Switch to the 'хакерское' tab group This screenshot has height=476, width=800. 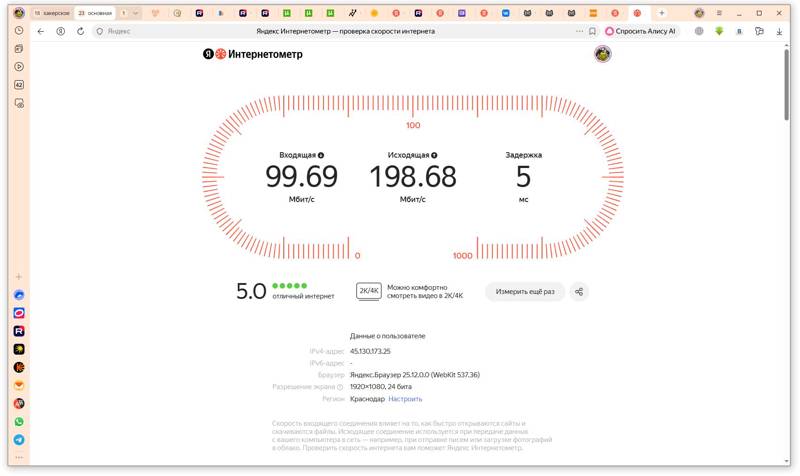tap(52, 13)
